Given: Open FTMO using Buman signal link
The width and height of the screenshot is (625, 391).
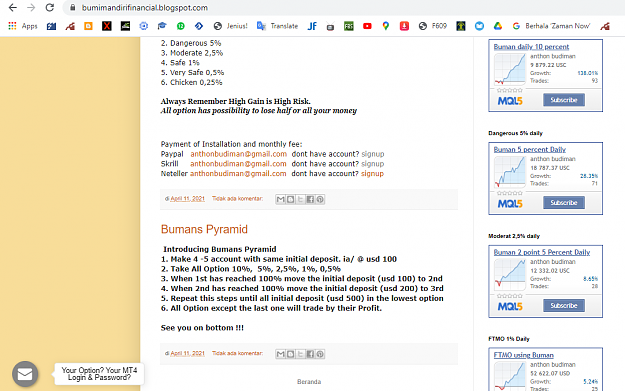Looking at the screenshot, I should click(x=523, y=355).
